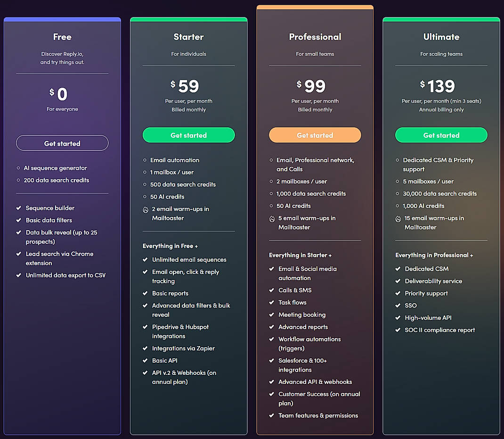Choose Get started under Professional plan
The width and height of the screenshot is (504, 439).
point(315,135)
